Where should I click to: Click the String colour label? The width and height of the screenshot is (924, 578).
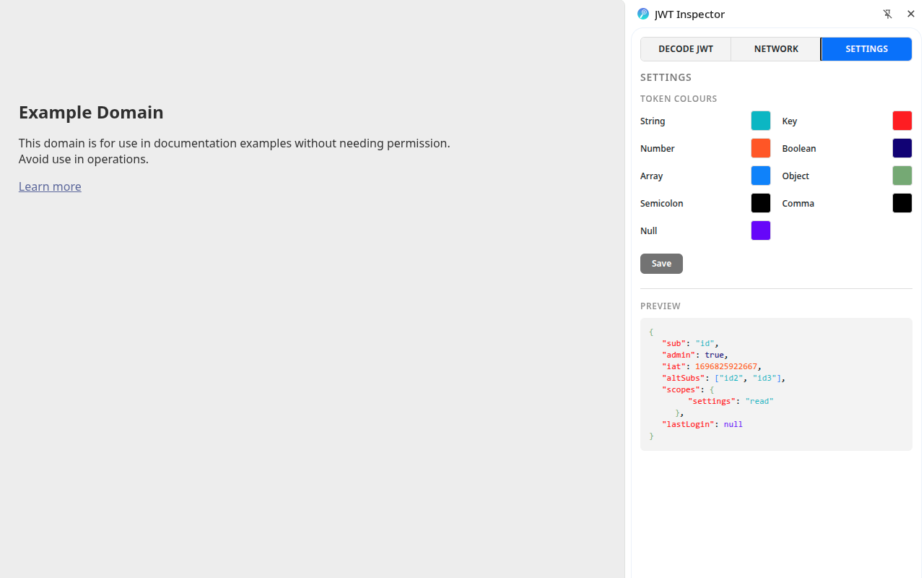point(653,121)
